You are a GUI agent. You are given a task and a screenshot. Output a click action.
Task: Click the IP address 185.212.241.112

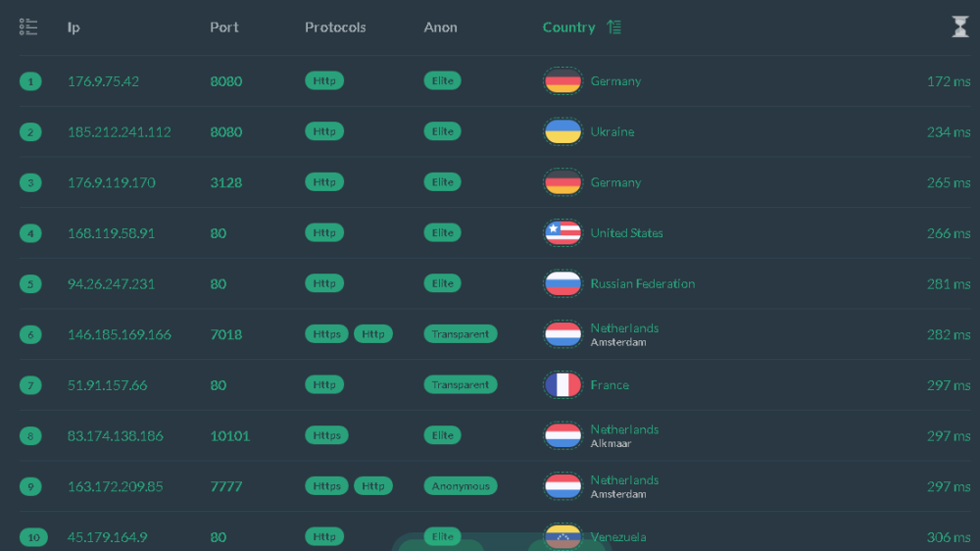tap(119, 132)
